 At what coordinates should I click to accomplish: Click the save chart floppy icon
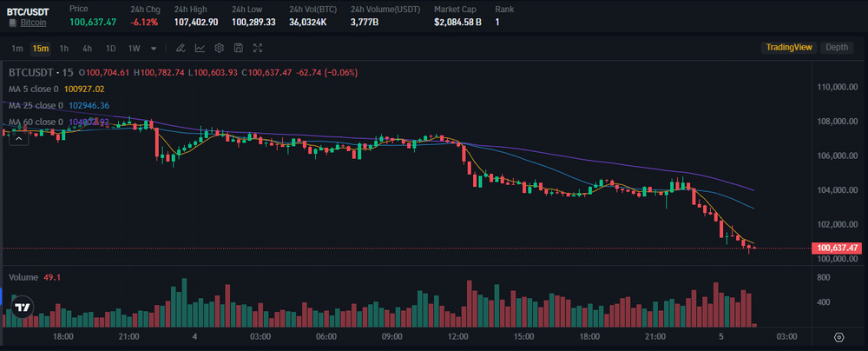(x=238, y=48)
